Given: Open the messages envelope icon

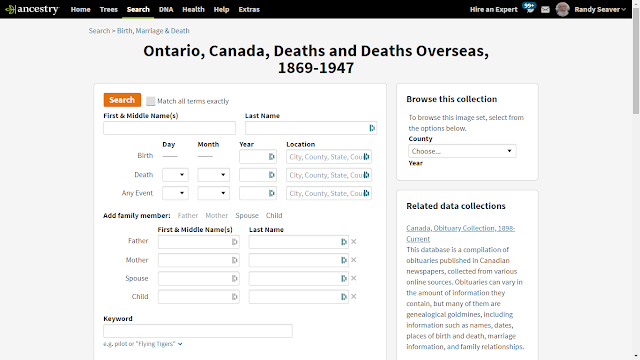Looking at the screenshot, I should pyautogui.click(x=545, y=9).
